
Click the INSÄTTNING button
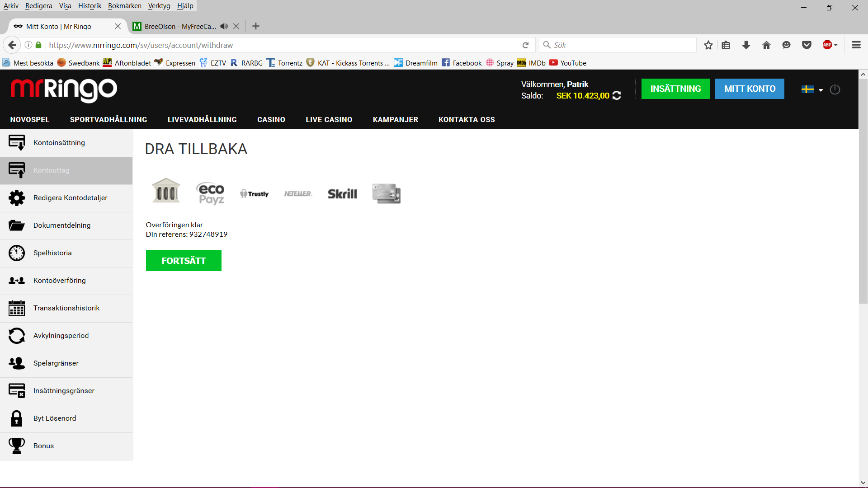pos(675,89)
